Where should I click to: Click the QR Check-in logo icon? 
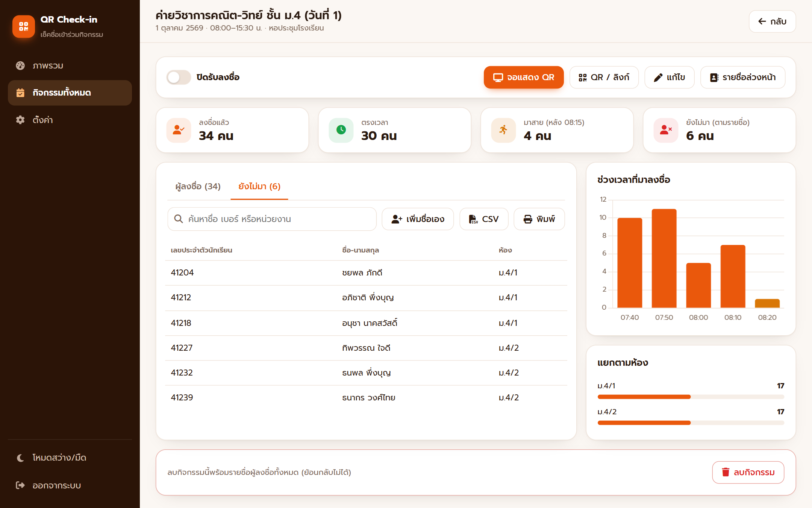pos(24,26)
